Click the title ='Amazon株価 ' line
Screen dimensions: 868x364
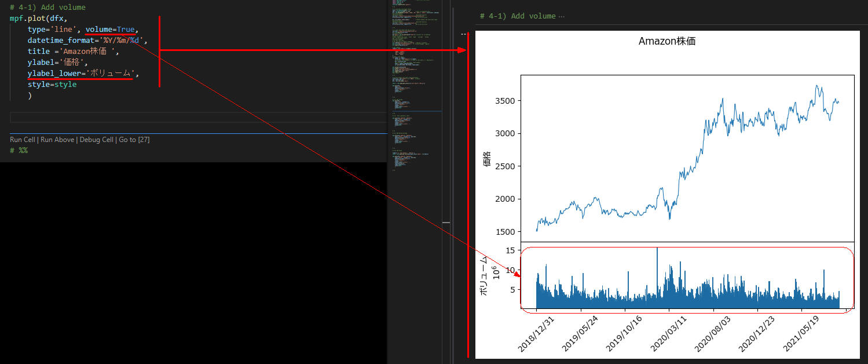click(x=74, y=52)
